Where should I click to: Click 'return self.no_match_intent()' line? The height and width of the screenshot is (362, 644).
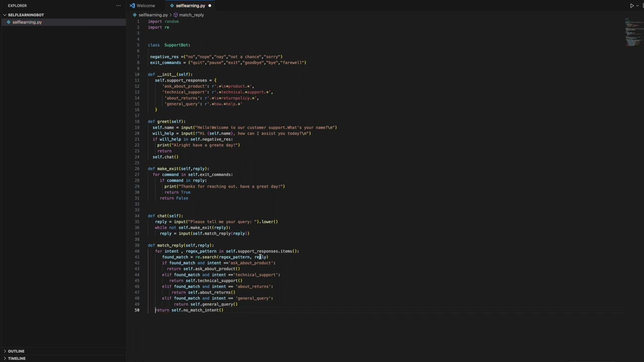pos(189,310)
